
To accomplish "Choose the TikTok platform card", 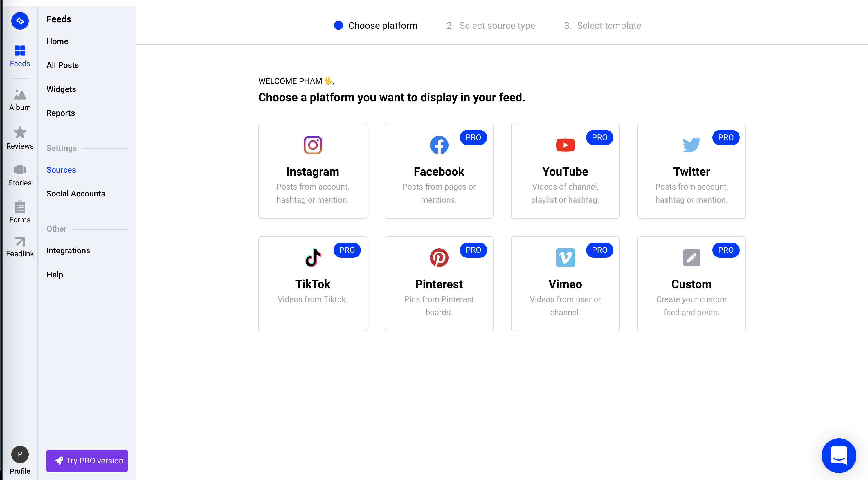I will coord(312,284).
